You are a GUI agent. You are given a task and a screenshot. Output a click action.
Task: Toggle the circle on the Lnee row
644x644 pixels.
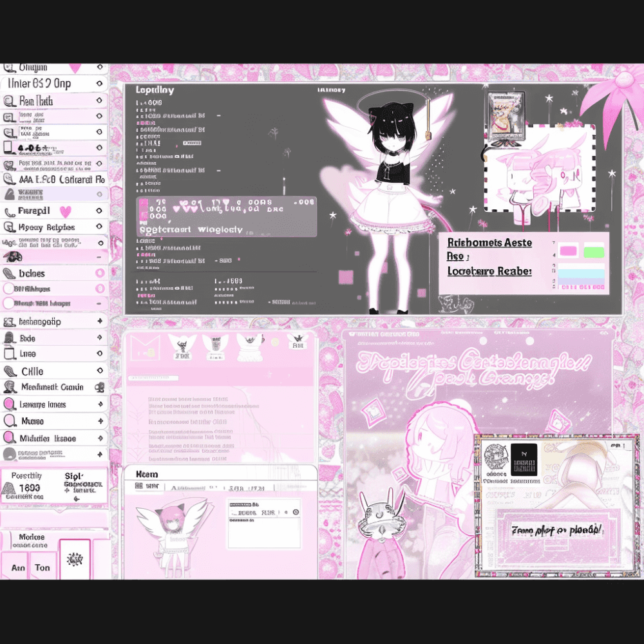point(99,354)
